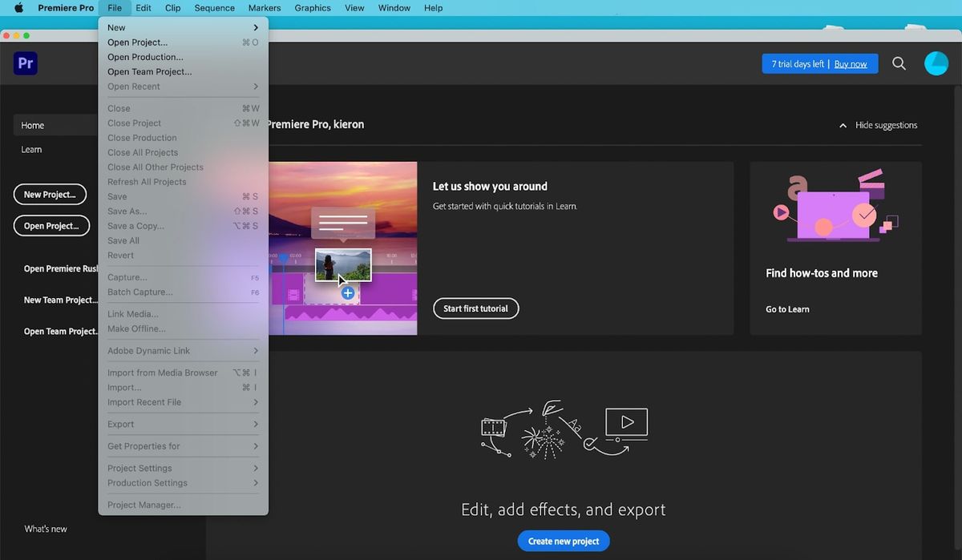Click the Pr application logo
Image resolution: width=962 pixels, height=560 pixels.
click(25, 62)
